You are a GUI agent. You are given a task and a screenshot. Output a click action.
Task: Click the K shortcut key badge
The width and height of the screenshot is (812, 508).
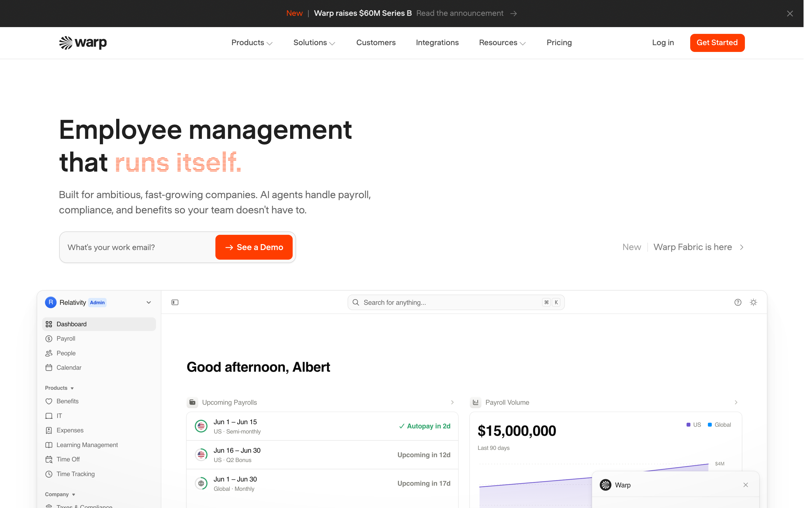[556, 302]
